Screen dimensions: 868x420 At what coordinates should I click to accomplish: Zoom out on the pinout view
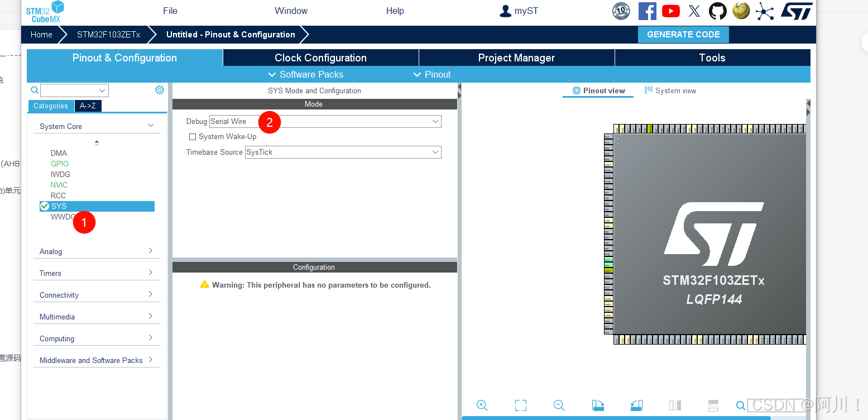(559, 405)
